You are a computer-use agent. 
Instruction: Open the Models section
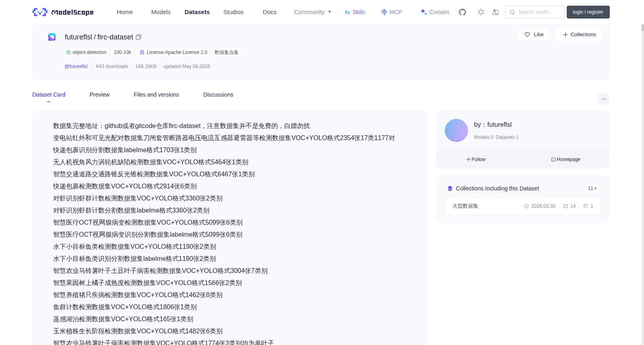(161, 12)
